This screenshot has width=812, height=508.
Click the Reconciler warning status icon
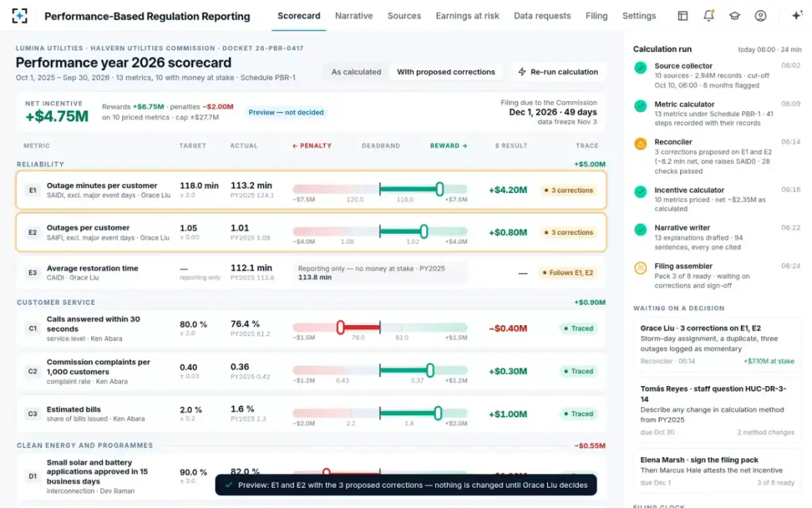coord(640,144)
